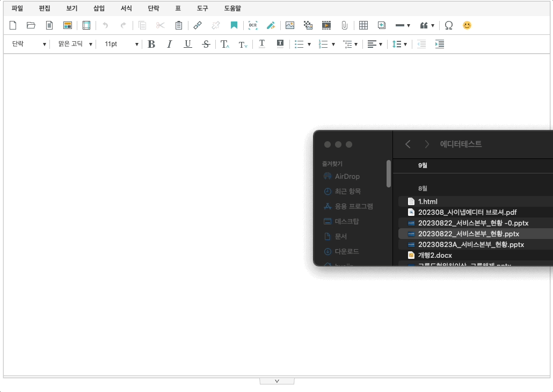The width and height of the screenshot is (553, 392).
Task: Attach a file using the paperclip icon
Action: (344, 25)
